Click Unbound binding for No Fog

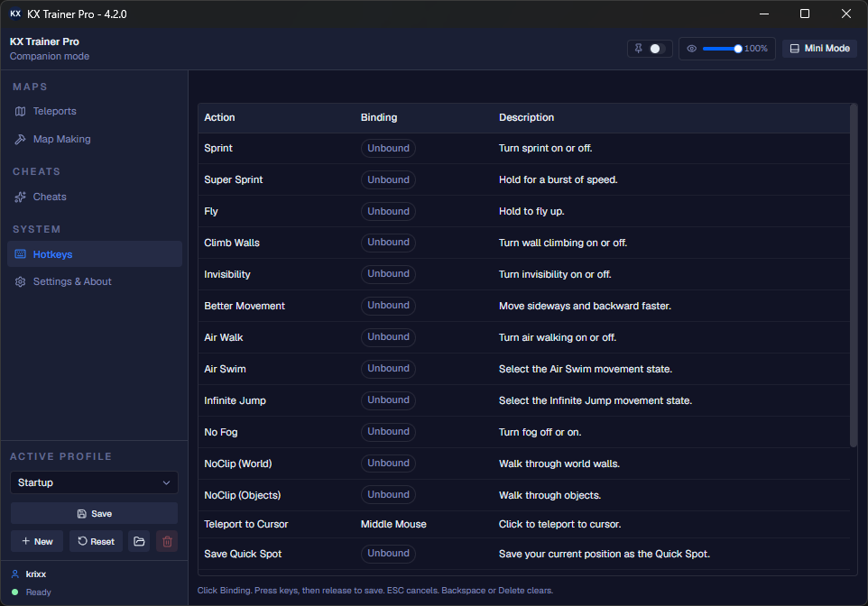(x=388, y=432)
